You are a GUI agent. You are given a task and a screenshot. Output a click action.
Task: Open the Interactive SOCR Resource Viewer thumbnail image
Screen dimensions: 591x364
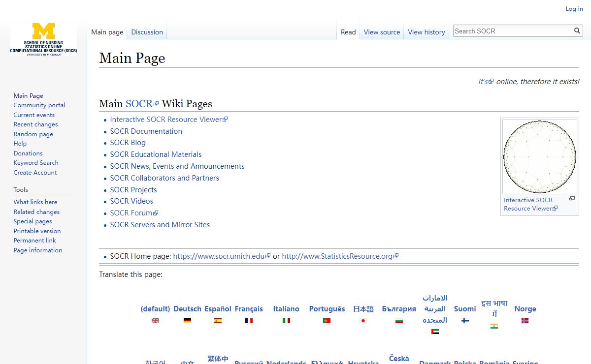pyautogui.click(x=540, y=157)
